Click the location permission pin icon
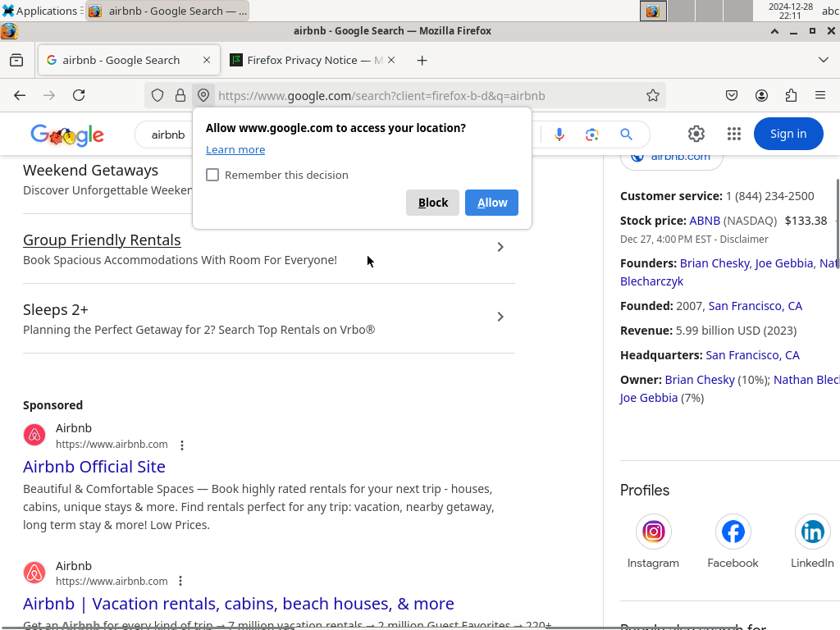Image resolution: width=840 pixels, height=630 pixels. tap(203, 95)
